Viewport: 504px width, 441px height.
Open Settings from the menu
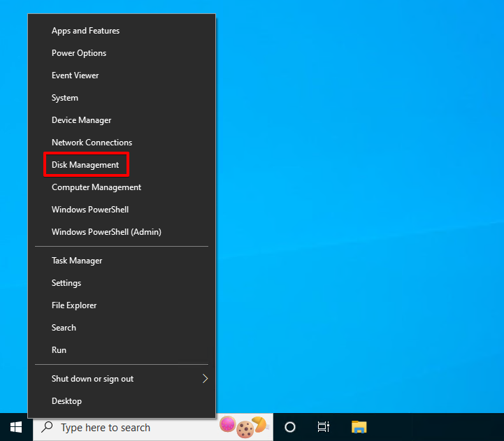tap(66, 283)
